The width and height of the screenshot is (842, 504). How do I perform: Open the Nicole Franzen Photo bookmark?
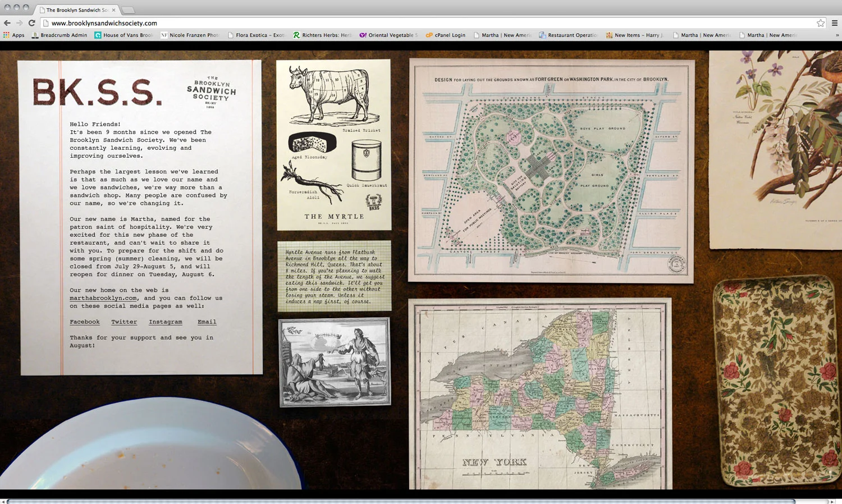tap(190, 35)
